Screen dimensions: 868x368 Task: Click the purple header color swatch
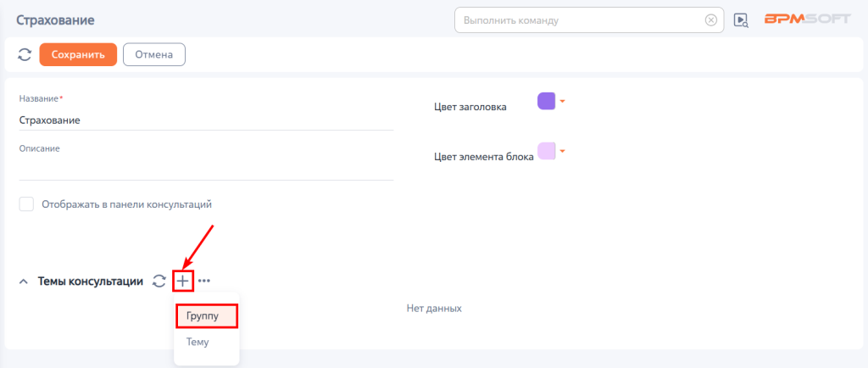pyautogui.click(x=547, y=101)
